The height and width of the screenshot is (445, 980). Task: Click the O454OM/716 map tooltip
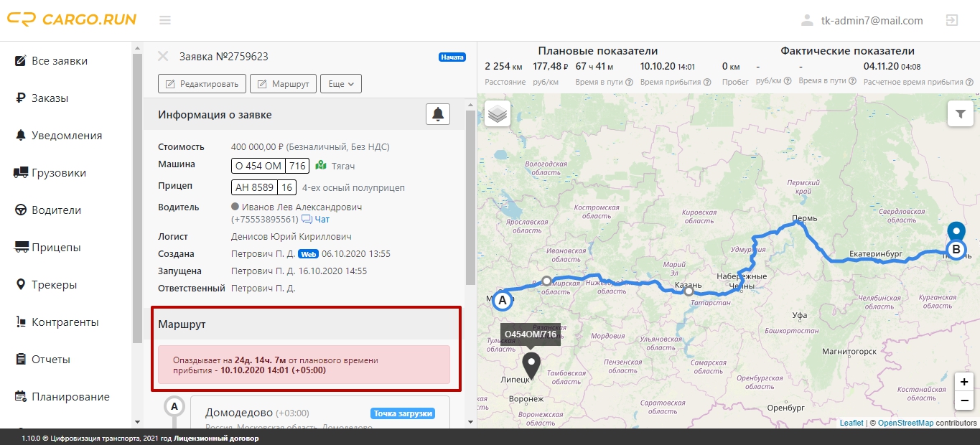530,334
